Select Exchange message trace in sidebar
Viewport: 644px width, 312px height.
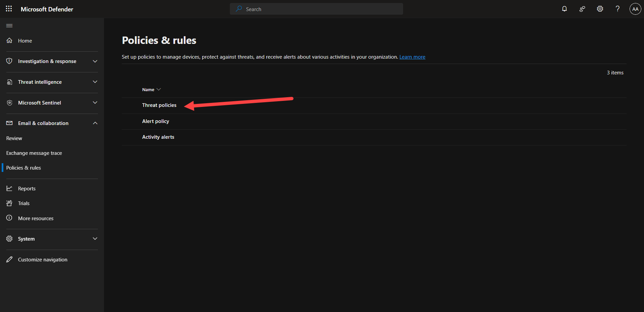click(x=34, y=153)
